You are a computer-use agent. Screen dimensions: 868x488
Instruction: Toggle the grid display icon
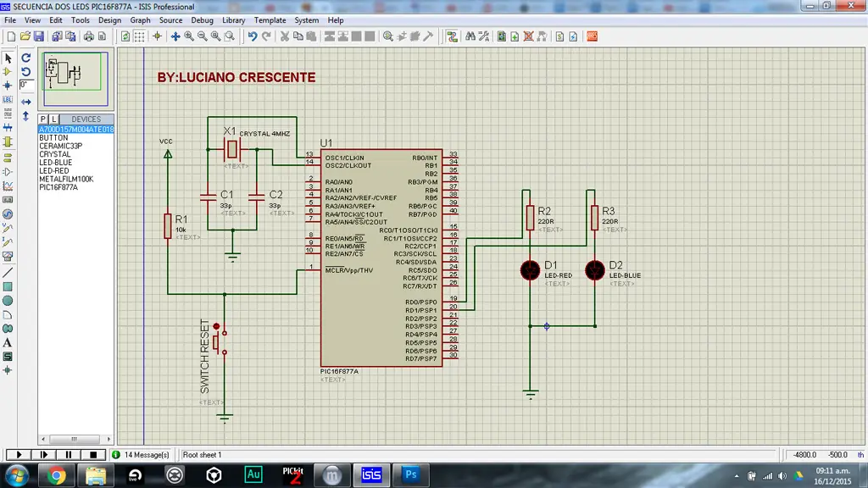[x=140, y=36]
